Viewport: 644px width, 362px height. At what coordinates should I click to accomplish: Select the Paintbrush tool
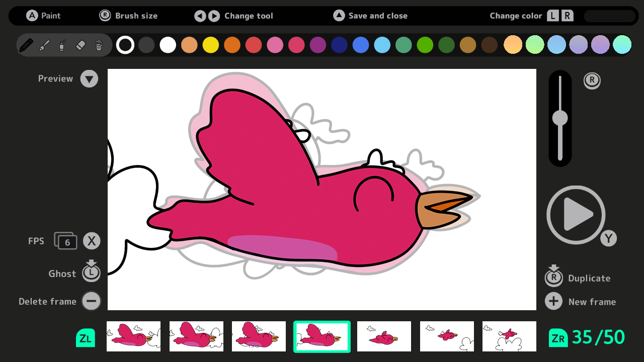coord(44,44)
